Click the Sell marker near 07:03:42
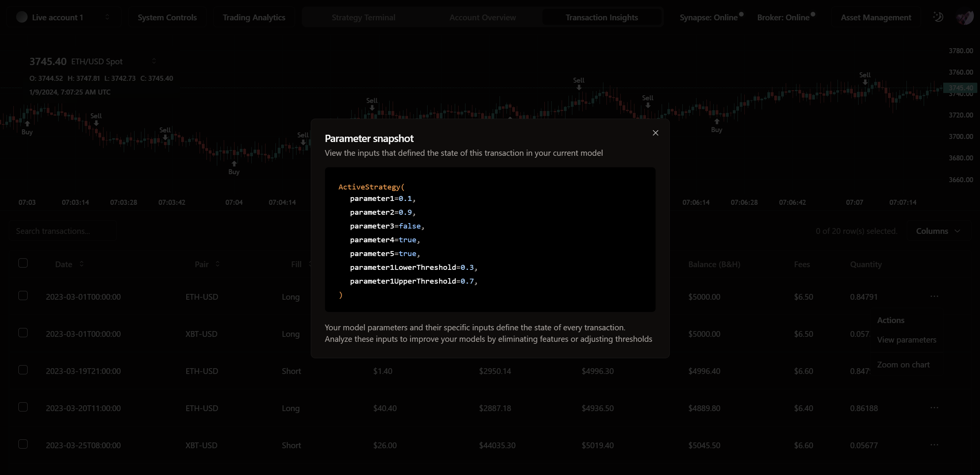Image resolution: width=980 pixels, height=475 pixels. point(165,133)
